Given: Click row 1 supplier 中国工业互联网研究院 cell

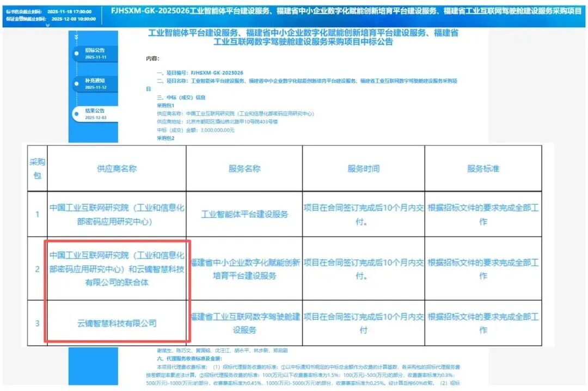Looking at the screenshot, I should [117, 214].
